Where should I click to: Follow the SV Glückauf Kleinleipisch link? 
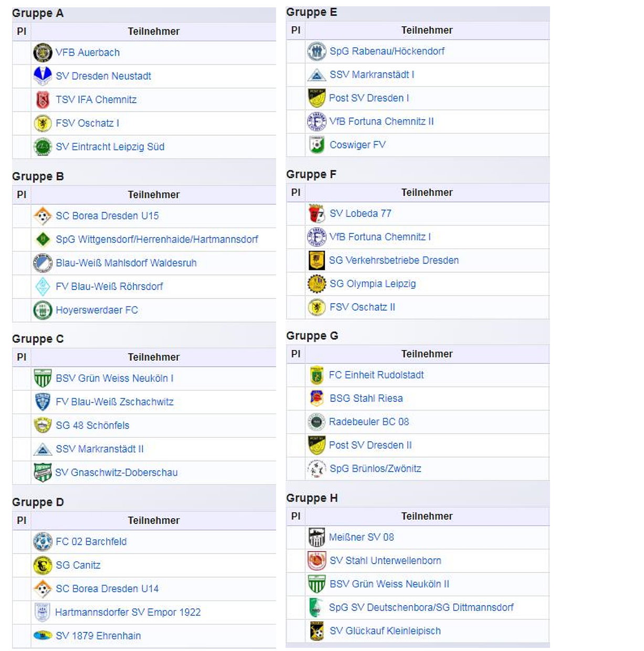[385, 631]
